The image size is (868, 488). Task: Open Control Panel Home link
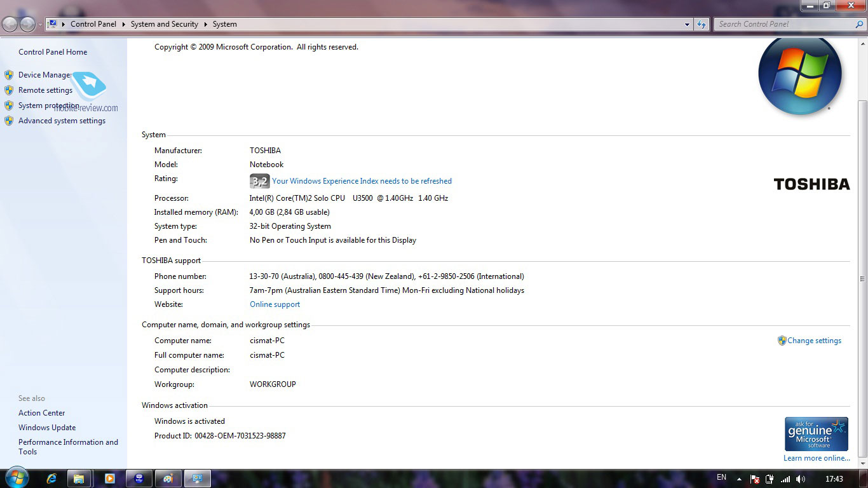pos(53,52)
